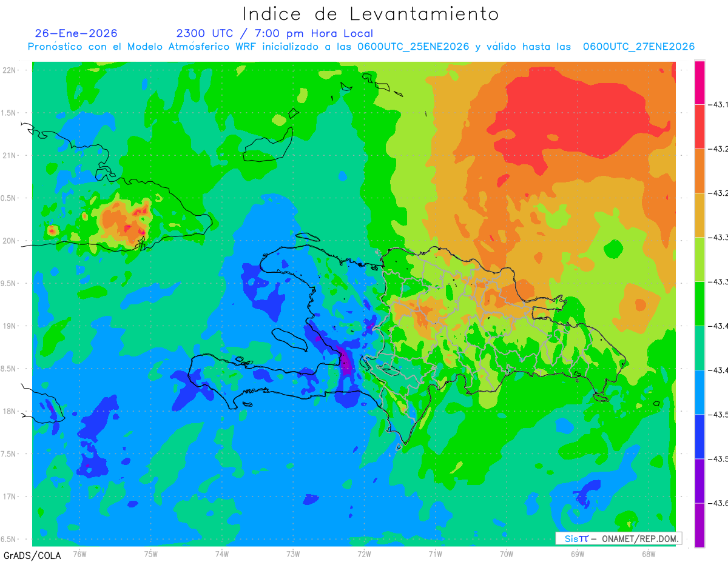Click the '68W' longitude label

pos(648,554)
